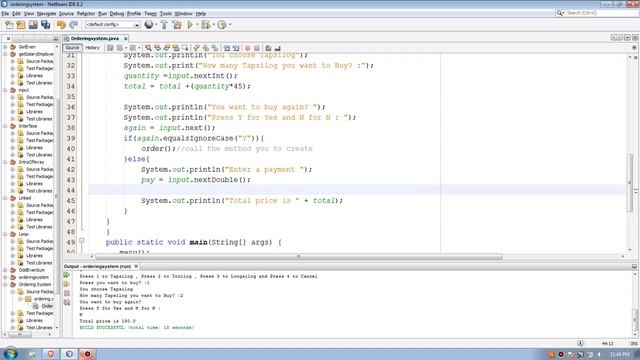Click the Open Project toolbar icon
The width and height of the screenshot is (640, 360).
click(33, 25)
